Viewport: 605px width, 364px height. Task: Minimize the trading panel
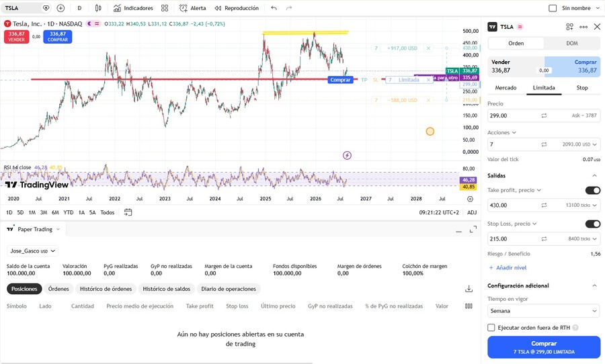[x=458, y=230]
